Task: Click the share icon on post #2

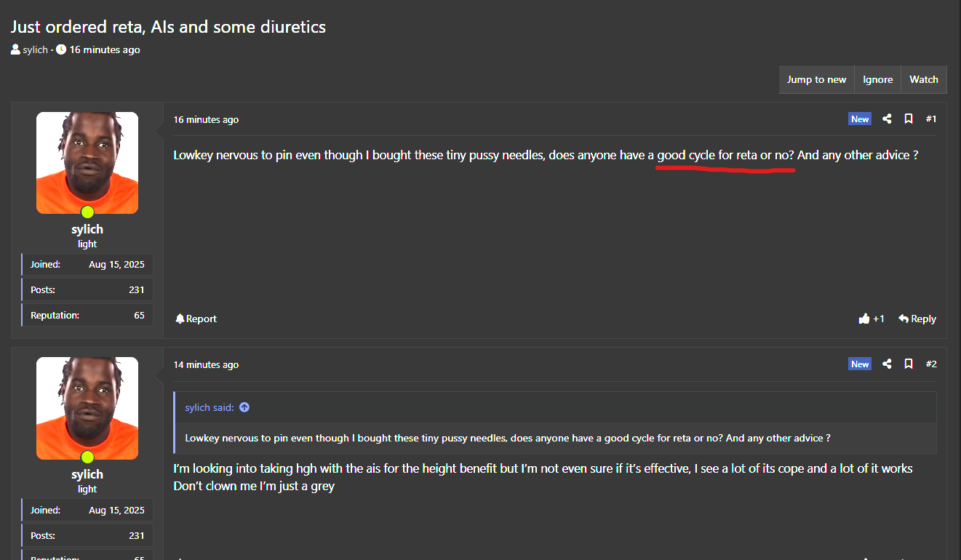Action: 887,364
